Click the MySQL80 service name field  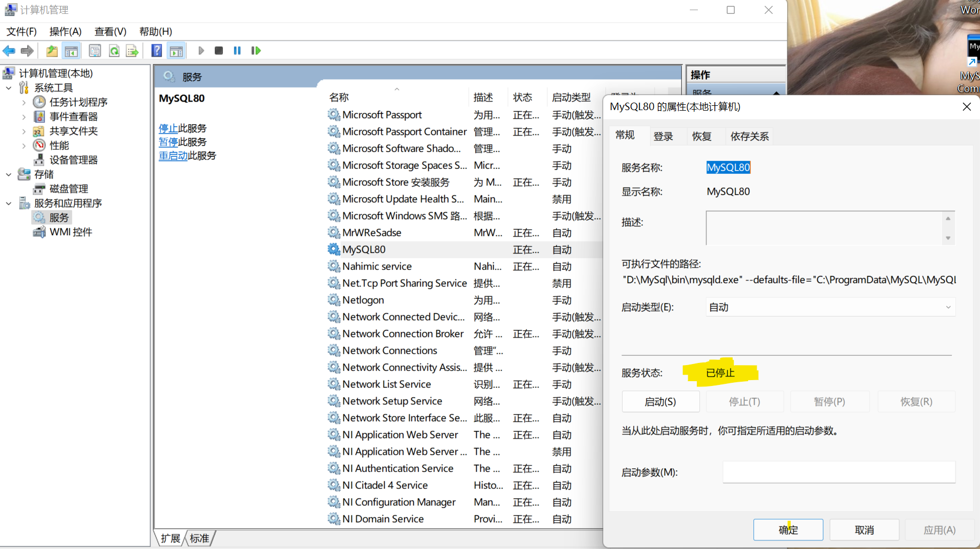pyautogui.click(x=728, y=167)
